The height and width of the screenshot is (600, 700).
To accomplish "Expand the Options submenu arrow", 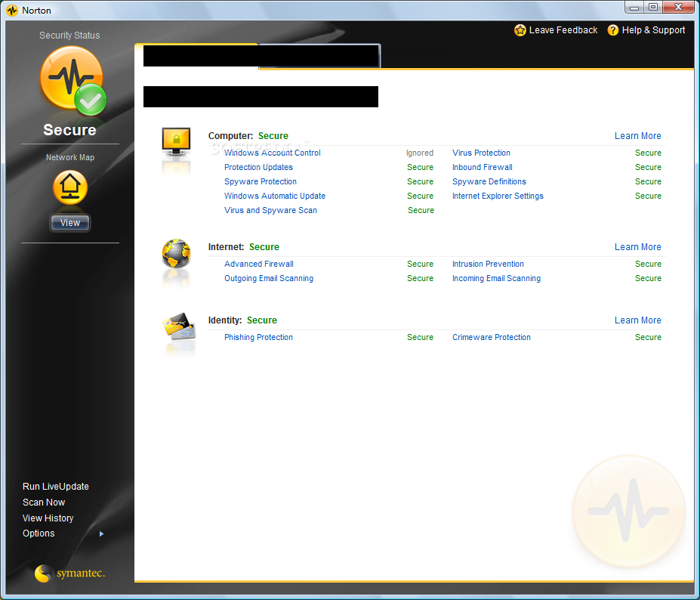I will (x=101, y=534).
